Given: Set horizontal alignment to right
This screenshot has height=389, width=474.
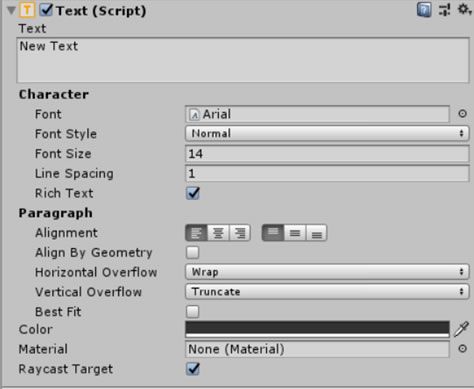Looking at the screenshot, I should tap(240, 233).
